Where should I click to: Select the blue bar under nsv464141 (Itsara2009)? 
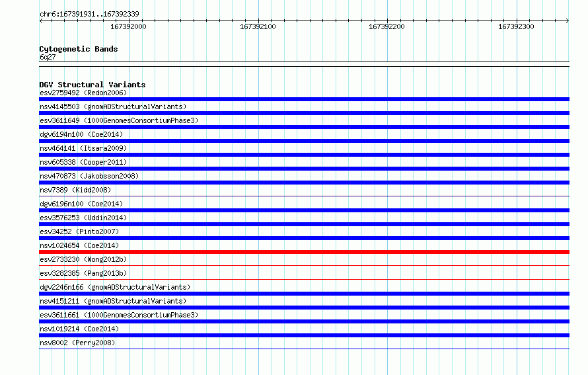pos(304,155)
